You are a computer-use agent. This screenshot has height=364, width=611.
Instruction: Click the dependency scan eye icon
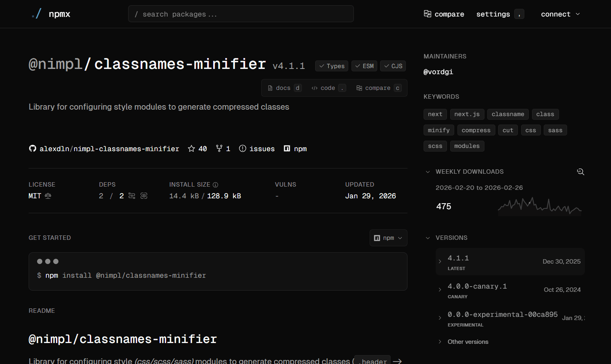(x=143, y=196)
